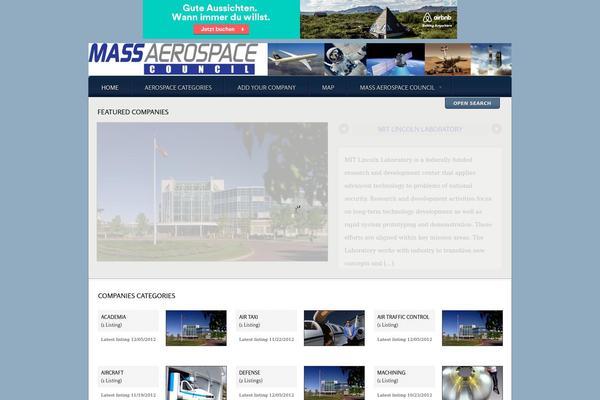
Task: Open Aerospace Categories in the navigation bar
Action: click(x=178, y=88)
